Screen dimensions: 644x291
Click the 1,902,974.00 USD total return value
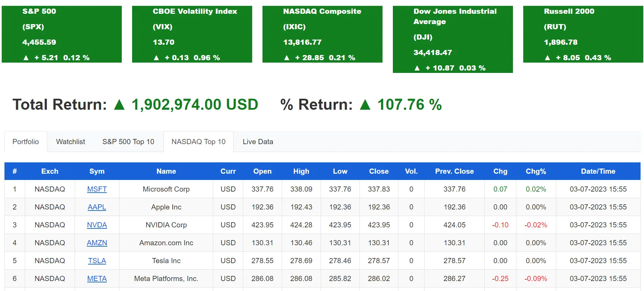tap(195, 105)
